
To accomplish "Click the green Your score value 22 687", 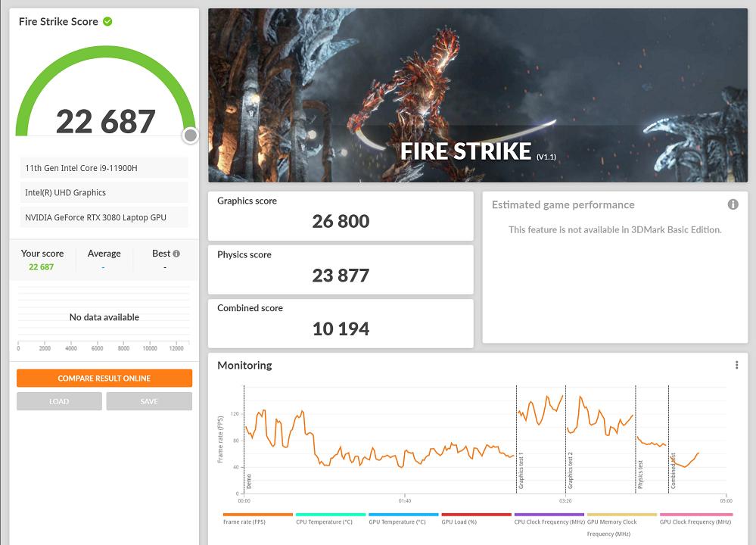I will click(x=41, y=266).
